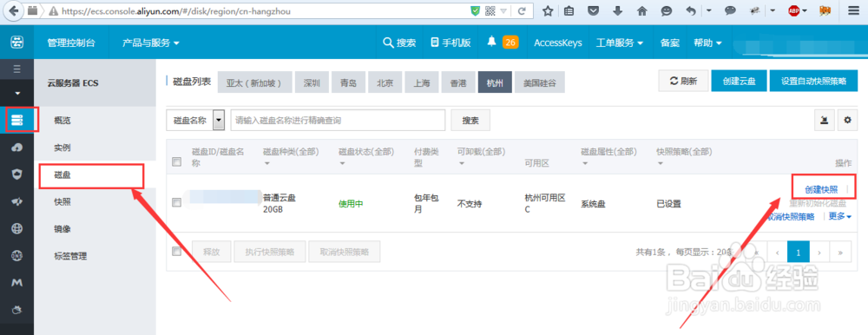Open the cloud database sidebar icon
868x335 pixels.
(17, 148)
